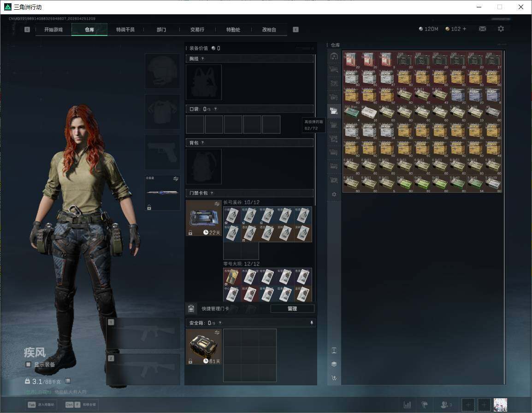532x413 pixels.
Task: Click the sidebar portrait icon above layers
Action: (x=334, y=350)
